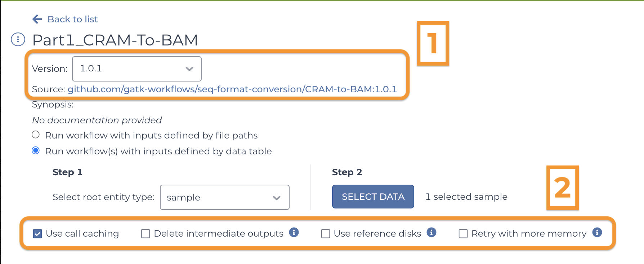Screen dimensions: 644x264
Task: Go Back to list link
Action: (72, 19)
